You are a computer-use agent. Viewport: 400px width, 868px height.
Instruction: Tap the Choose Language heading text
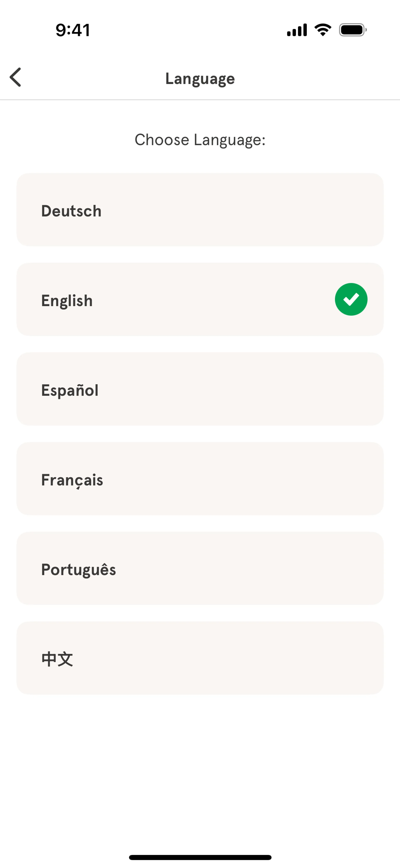tap(200, 140)
